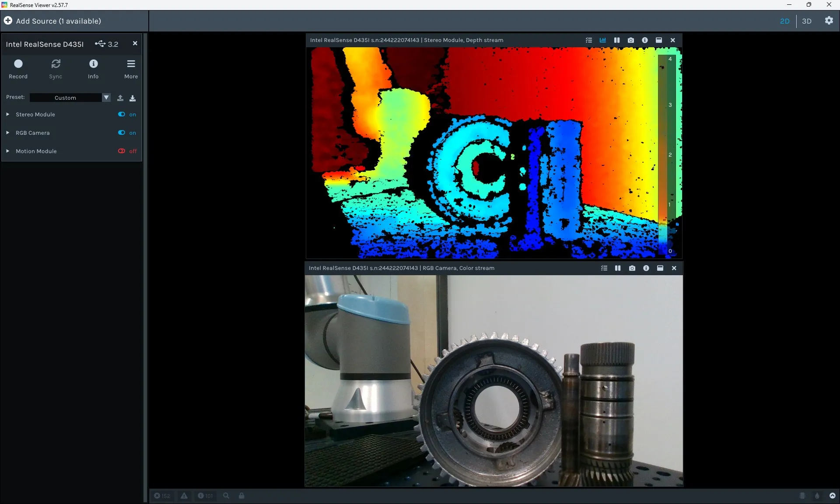
Task: Show histogram icon on Depth stream
Action: pos(603,40)
